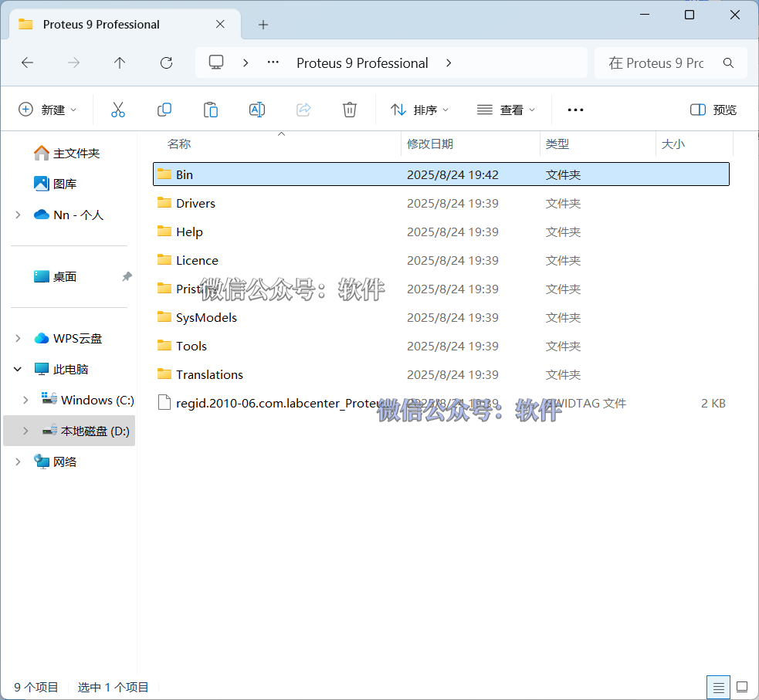Sort by 类型 column header
Viewport: 759px width, 700px height.
557,144
